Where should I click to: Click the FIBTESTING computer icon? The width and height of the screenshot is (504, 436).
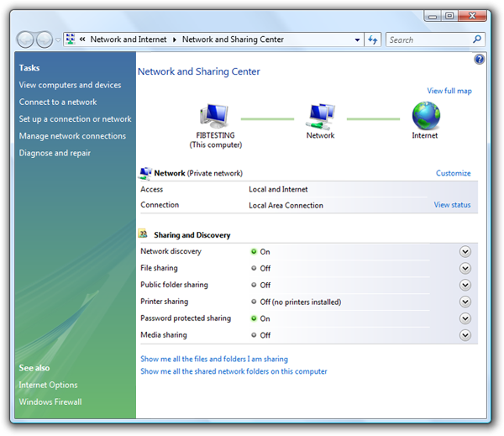click(x=214, y=116)
